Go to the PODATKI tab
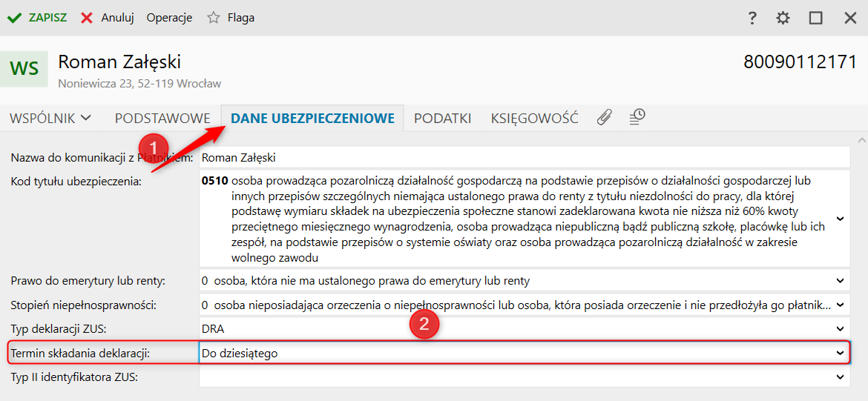 point(442,118)
